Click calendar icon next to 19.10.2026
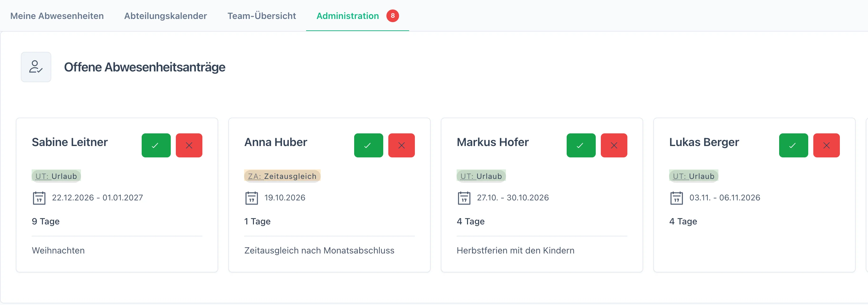This screenshot has height=305, width=868. click(x=252, y=198)
